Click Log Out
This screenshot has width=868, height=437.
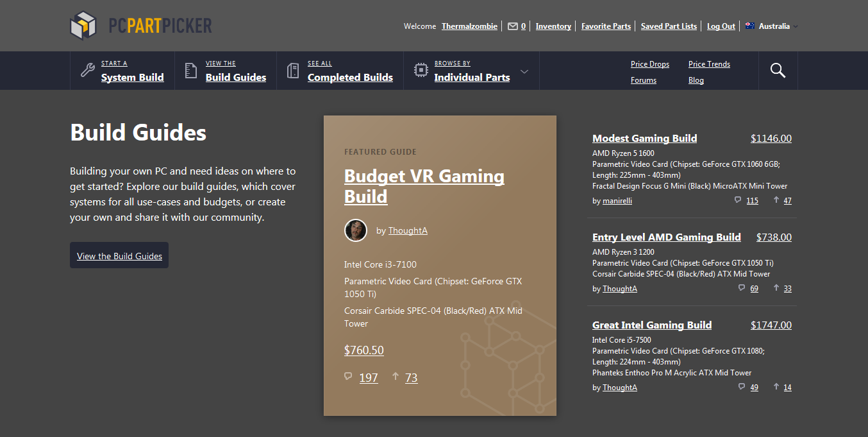tap(721, 26)
